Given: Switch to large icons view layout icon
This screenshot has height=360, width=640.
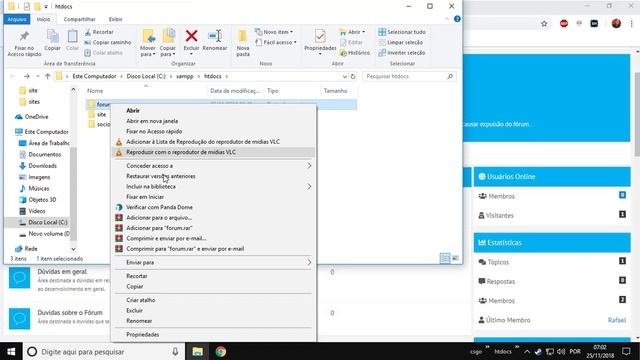Looking at the screenshot, I should pyautogui.click(x=456, y=258).
